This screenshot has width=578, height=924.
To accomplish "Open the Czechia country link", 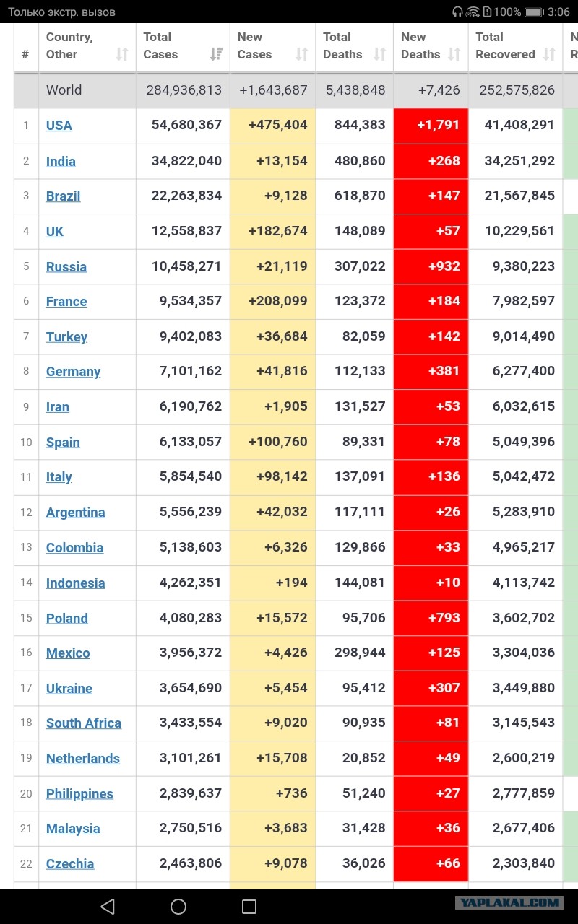I will click(70, 864).
